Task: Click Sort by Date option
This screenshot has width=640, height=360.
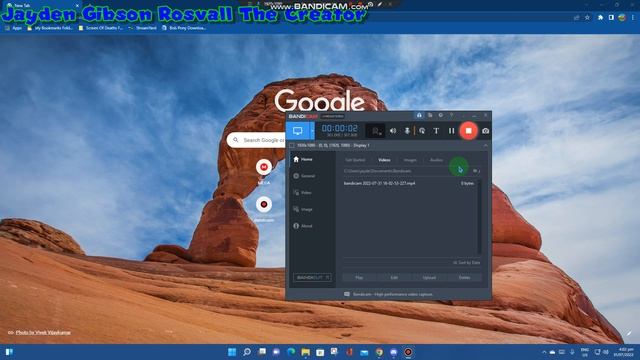Action: 467,263
